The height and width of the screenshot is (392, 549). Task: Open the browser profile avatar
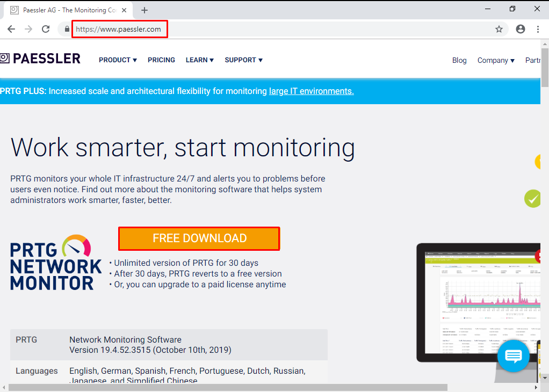(521, 29)
